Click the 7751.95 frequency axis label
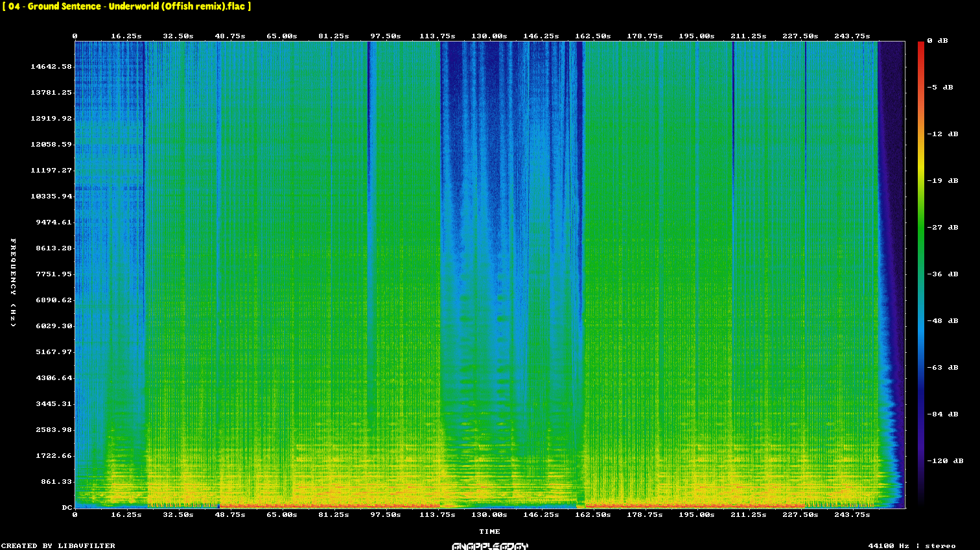The width and height of the screenshot is (980, 550). tap(54, 274)
